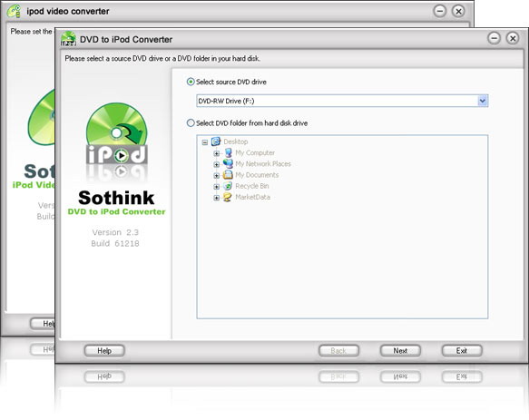The width and height of the screenshot is (529, 420).
Task: Expand the Recycle Bin node
Action: tap(217, 187)
